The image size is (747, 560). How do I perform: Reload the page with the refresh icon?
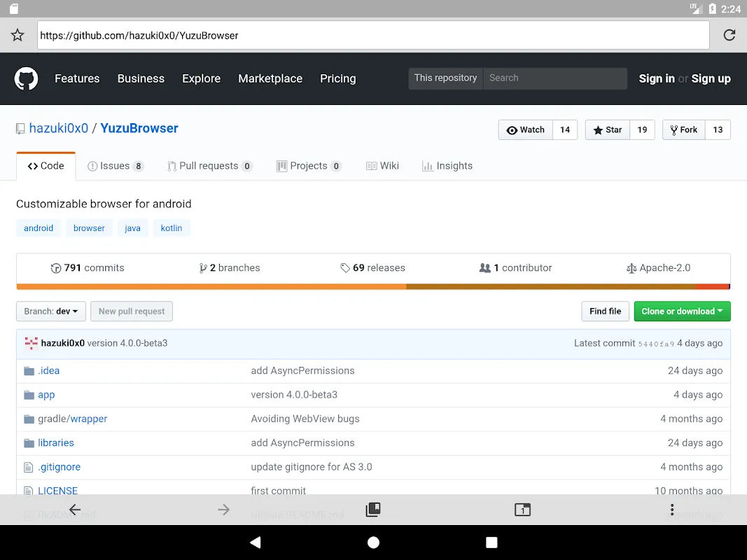point(729,35)
